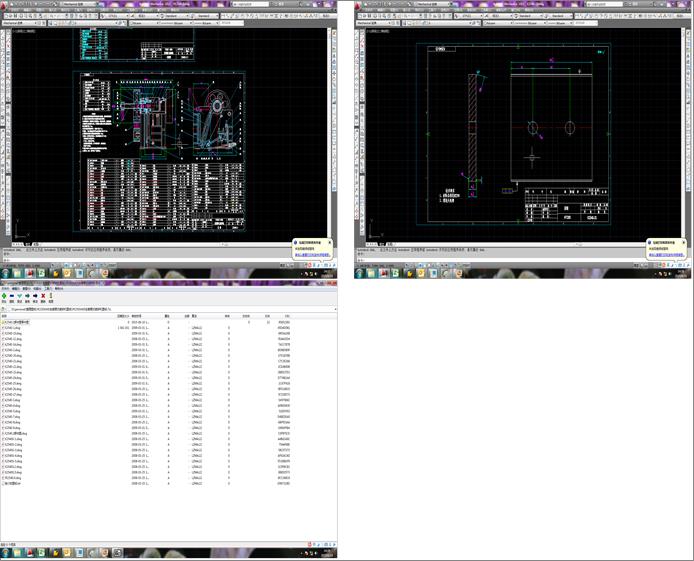Viewport: 694px width, 561px height.
Task: Open ByLayer color dropdown in plate drawing window
Action: [497, 23]
